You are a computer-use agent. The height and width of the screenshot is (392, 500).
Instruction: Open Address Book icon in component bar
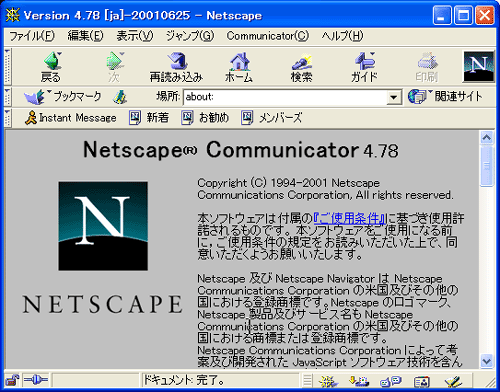tap(421, 381)
